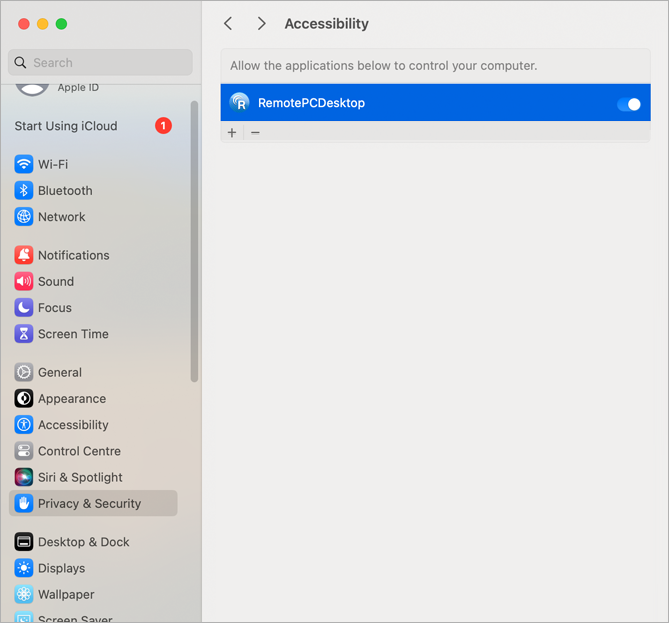The image size is (669, 623).
Task: Open Desktop & Dock settings
Action: pyautogui.click(x=83, y=542)
